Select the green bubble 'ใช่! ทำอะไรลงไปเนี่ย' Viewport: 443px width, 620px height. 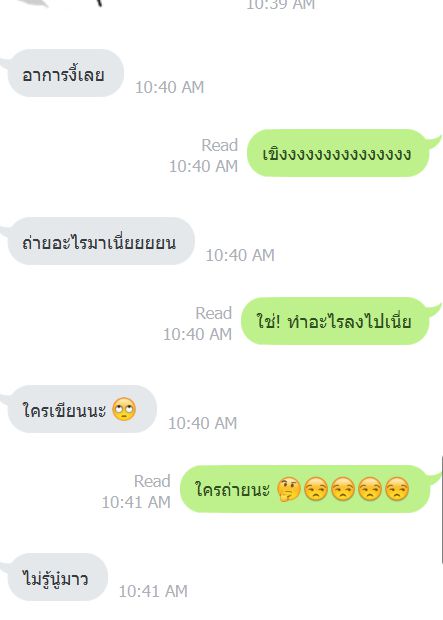[335, 321]
